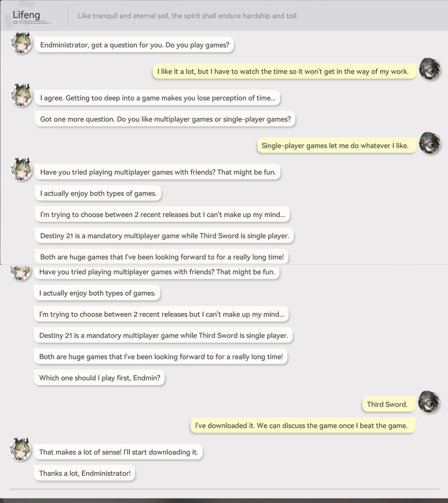Click the 'I agree. Getting too deep' message bubble
448x503 pixels.
(158, 98)
